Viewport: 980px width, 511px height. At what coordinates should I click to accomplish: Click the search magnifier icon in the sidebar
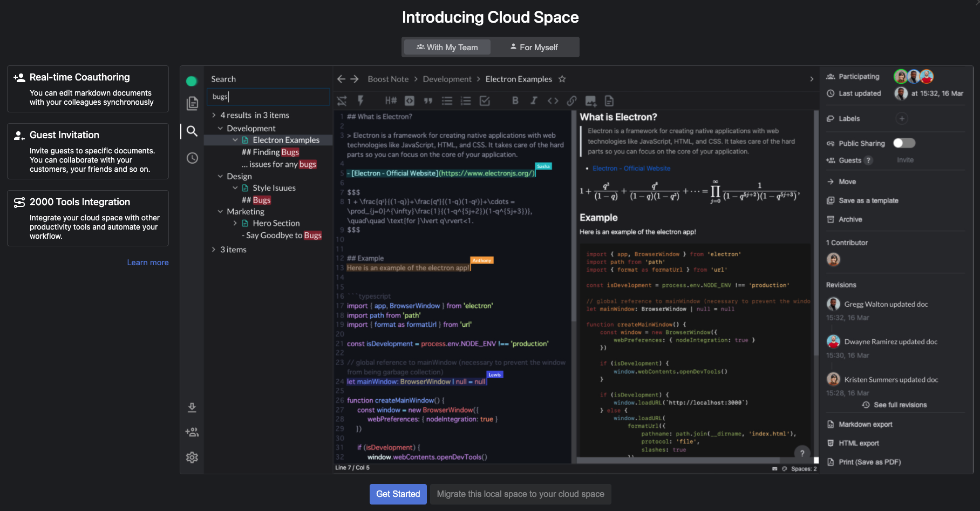coord(192,131)
